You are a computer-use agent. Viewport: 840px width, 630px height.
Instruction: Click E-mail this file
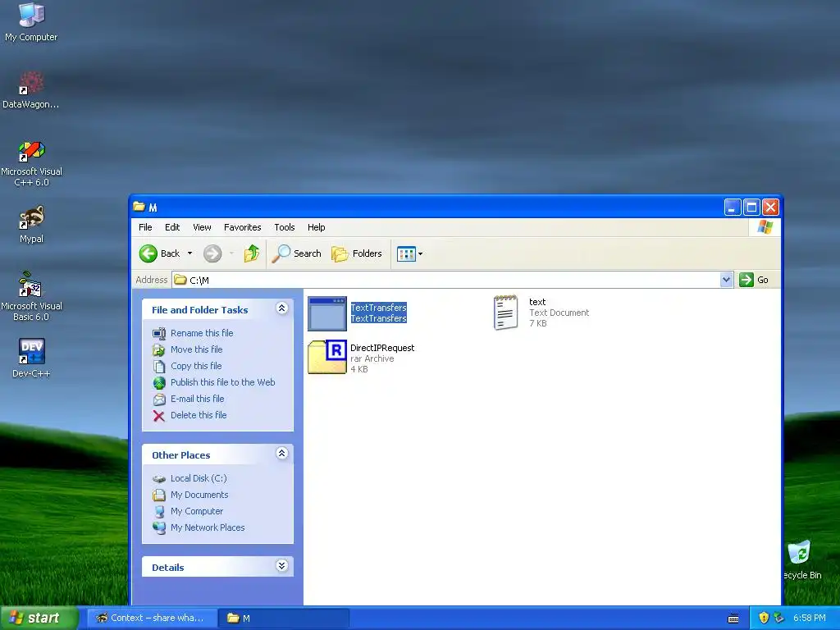click(197, 399)
